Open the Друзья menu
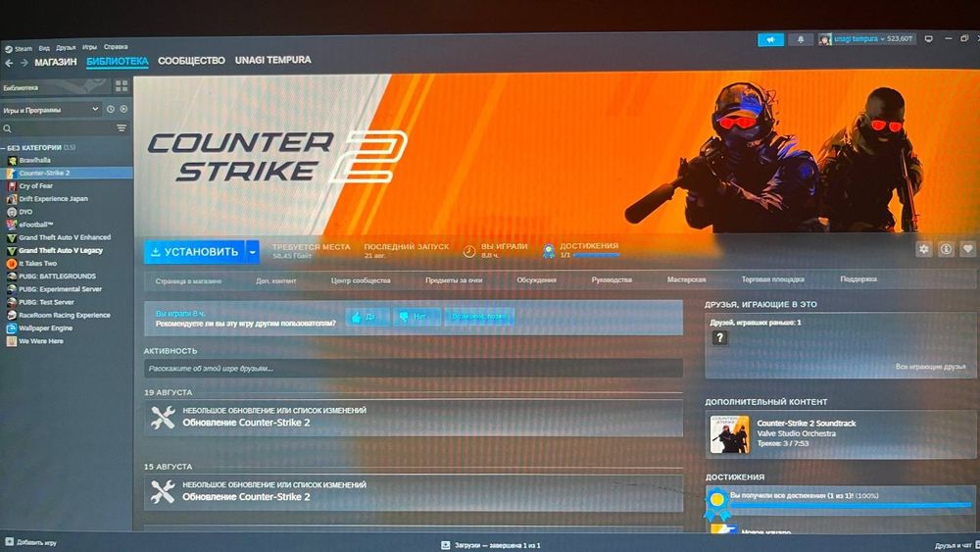Viewport: 980px width, 552px height. 66,47
